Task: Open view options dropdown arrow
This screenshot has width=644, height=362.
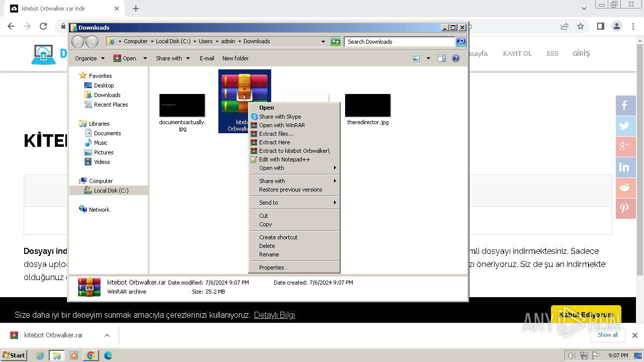Action: coord(428,58)
